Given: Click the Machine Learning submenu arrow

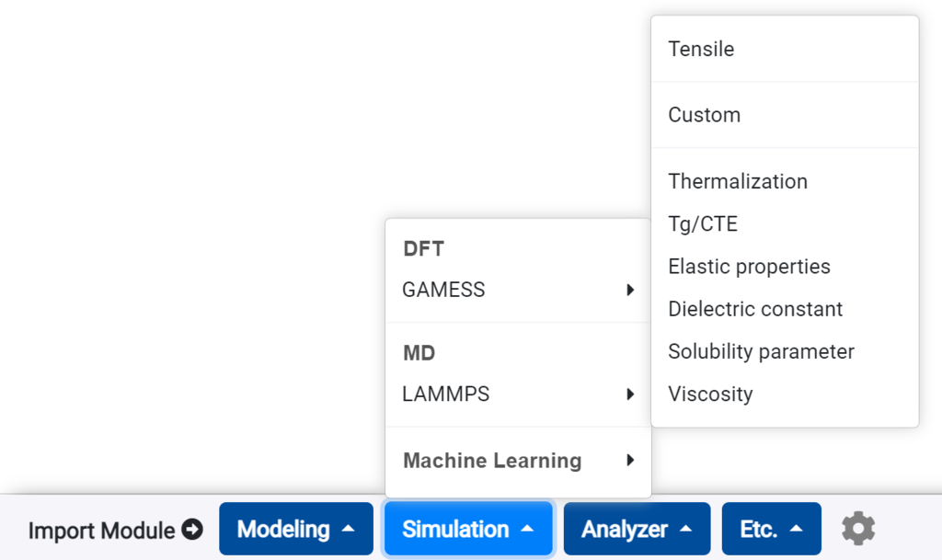Looking at the screenshot, I should click(631, 461).
